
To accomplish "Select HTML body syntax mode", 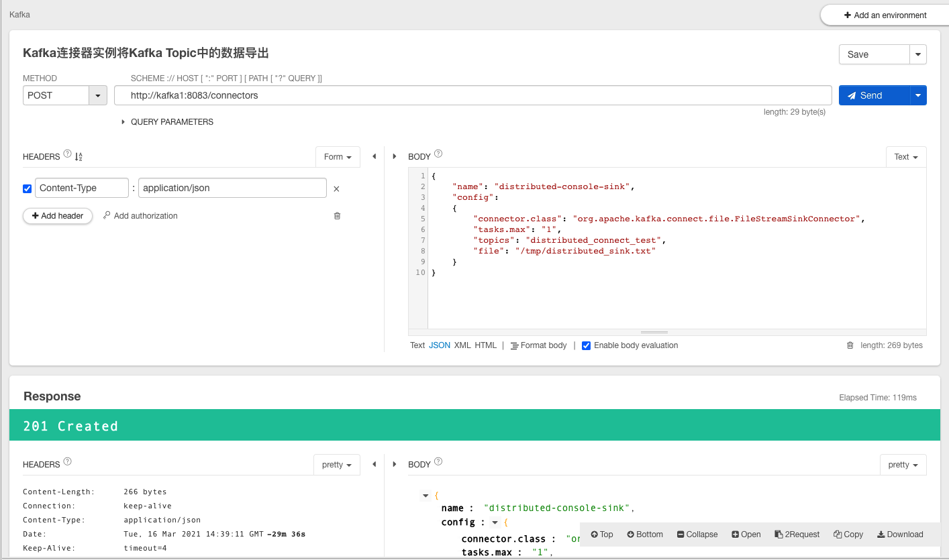I will [486, 345].
